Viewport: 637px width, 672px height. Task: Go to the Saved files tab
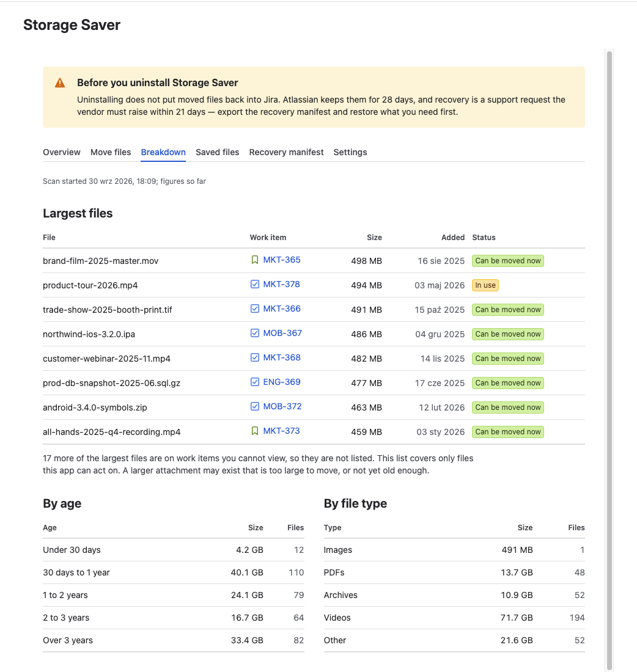(218, 152)
